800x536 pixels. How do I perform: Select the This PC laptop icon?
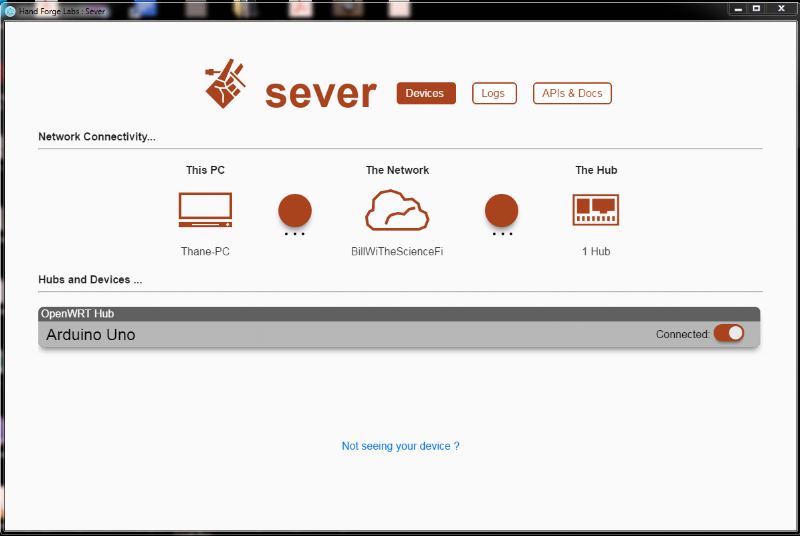pyautogui.click(x=205, y=210)
